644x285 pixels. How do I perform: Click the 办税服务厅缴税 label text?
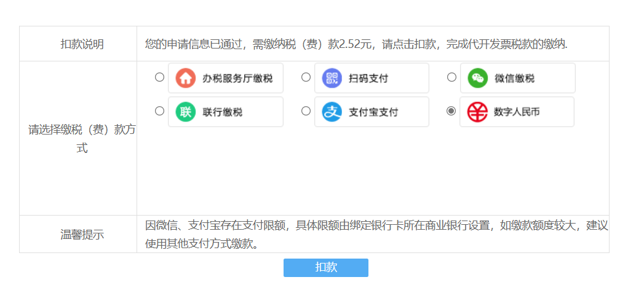[x=237, y=79]
